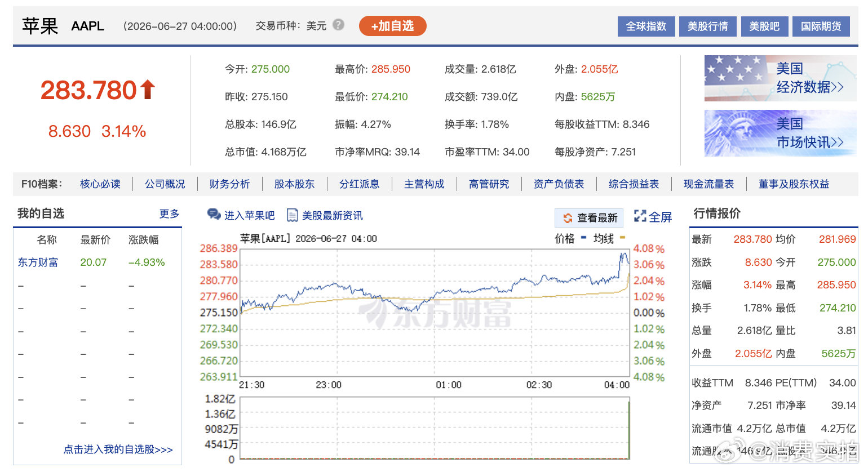Open the 美股行情 page

point(708,26)
